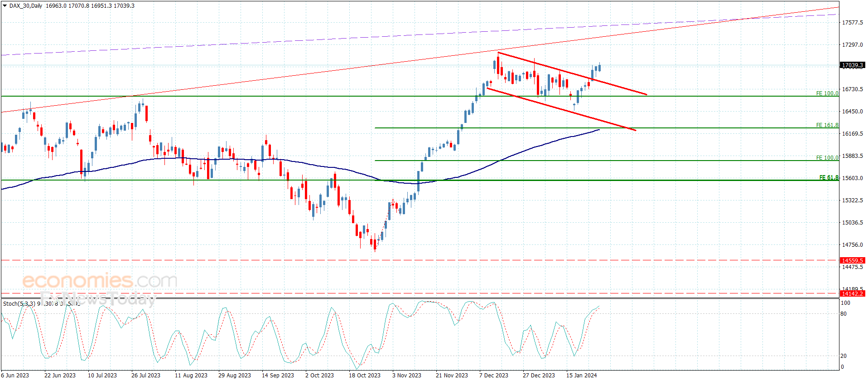This screenshot has width=868, height=381.
Task: Click the low value 16951.3 in the header
Action: tap(101, 6)
